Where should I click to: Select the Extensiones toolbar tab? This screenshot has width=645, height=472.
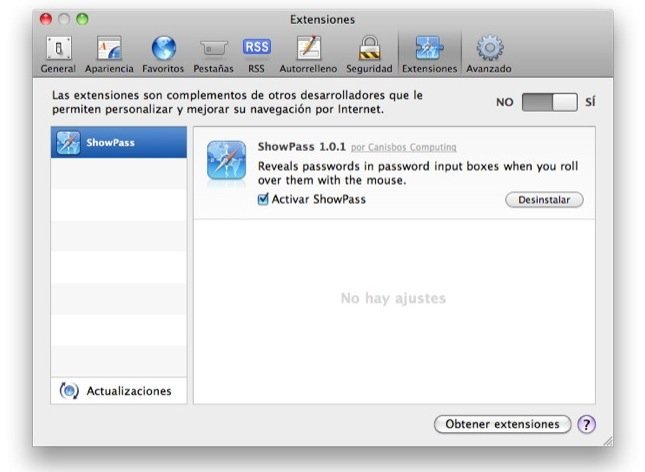(429, 55)
